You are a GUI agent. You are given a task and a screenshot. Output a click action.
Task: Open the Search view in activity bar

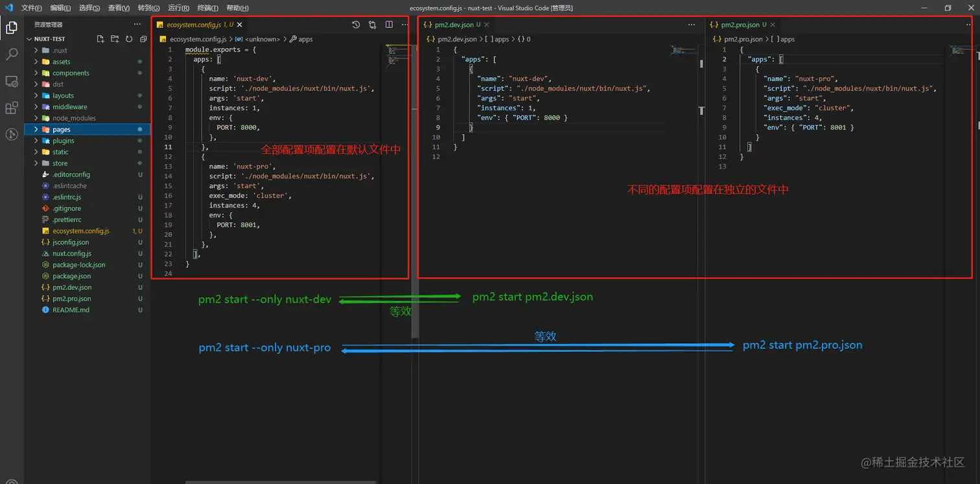click(12, 54)
